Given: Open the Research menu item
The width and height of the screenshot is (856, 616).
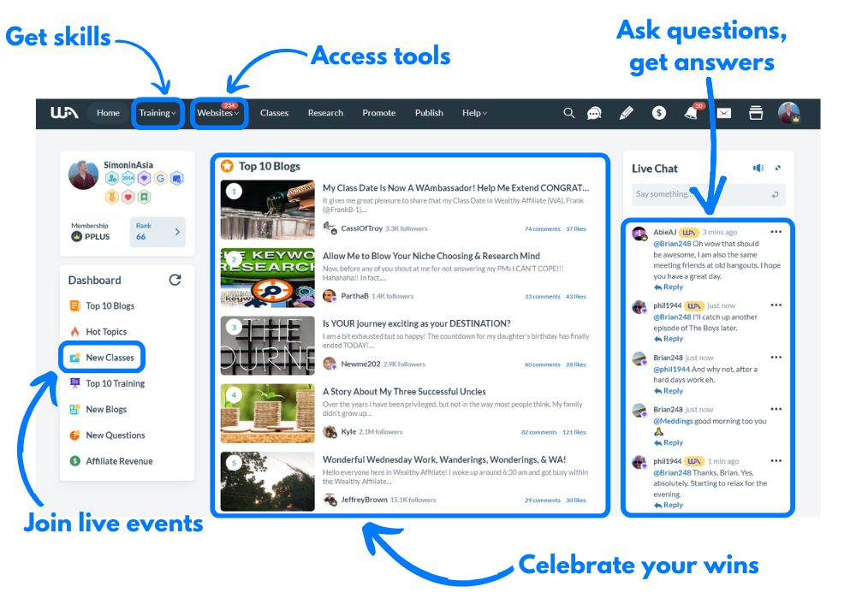Looking at the screenshot, I should click(325, 113).
